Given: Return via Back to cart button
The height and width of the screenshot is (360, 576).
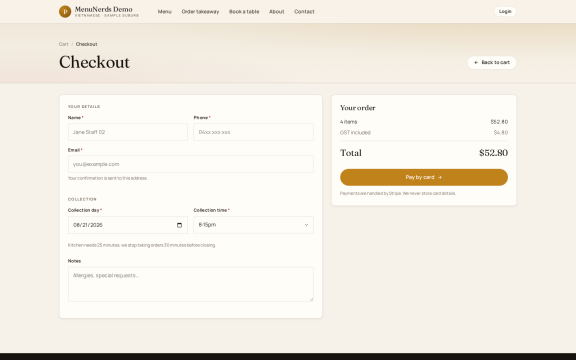Looking at the screenshot, I should click(492, 62).
